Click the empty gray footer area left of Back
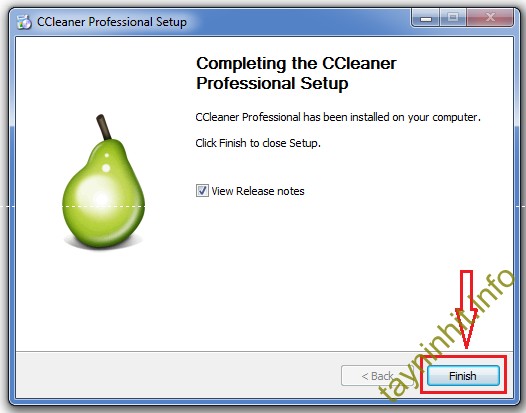Viewport: 526px width, 413px height. coord(178,375)
